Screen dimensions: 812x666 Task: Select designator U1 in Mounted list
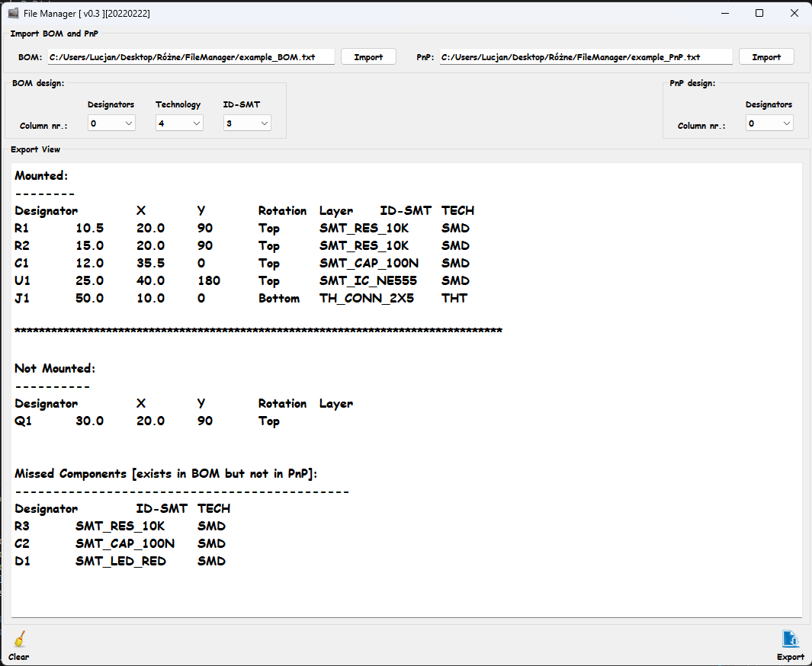[x=22, y=281]
